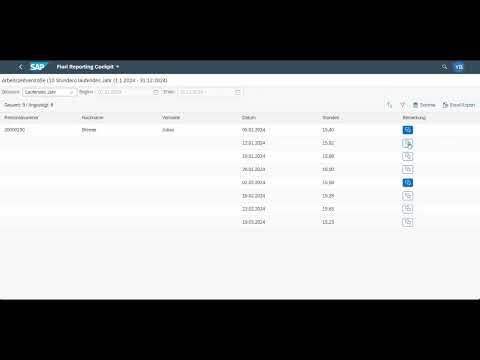Select the hours value 15,23
The width and height of the screenshot is (480, 360).
(328, 222)
